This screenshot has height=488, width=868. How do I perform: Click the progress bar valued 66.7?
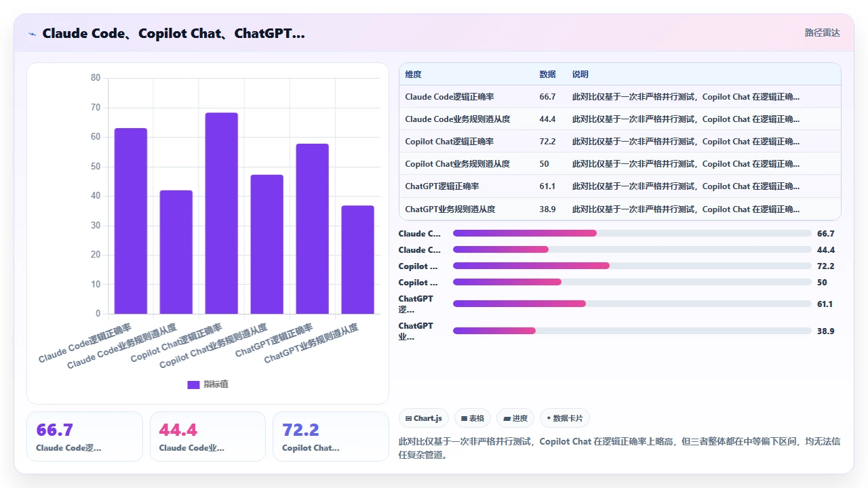coord(632,233)
